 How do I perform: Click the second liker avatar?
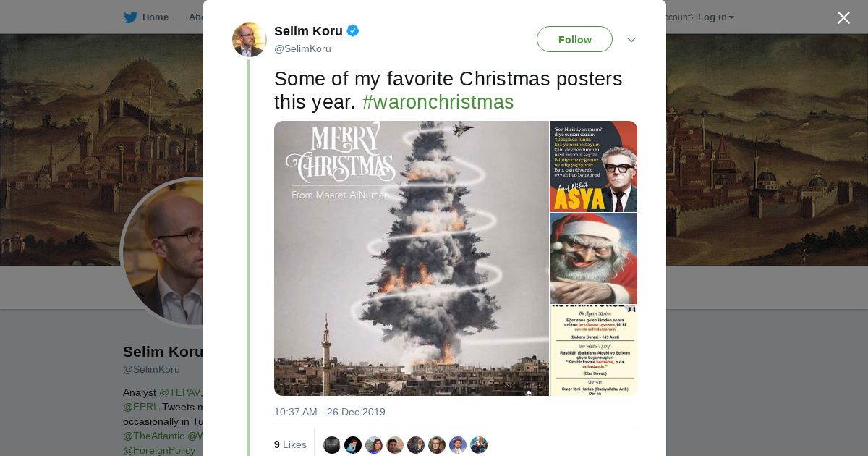[353, 445]
